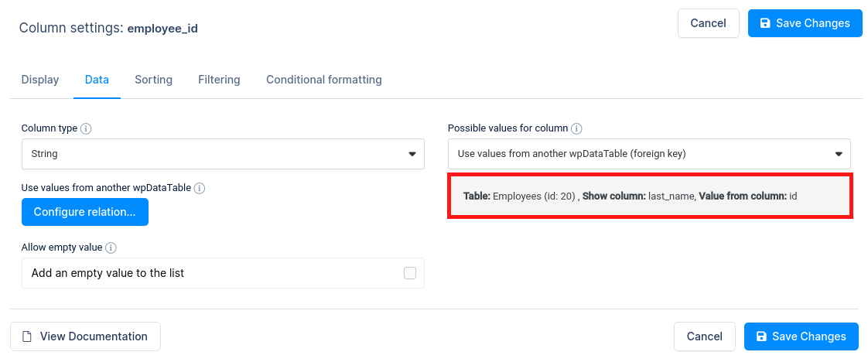Screen dimensions: 868x362
Task: Select the Data tab
Action: point(97,80)
